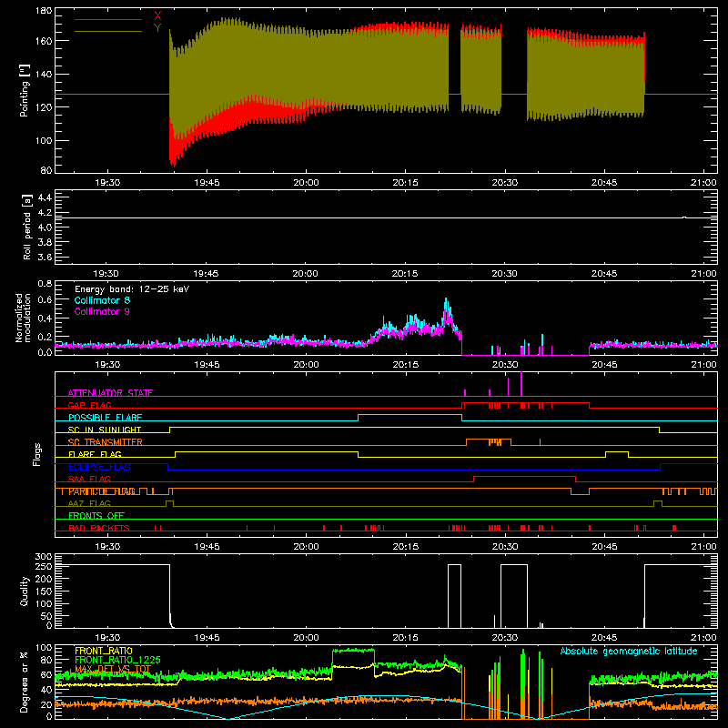This screenshot has width=728, height=728.
Task: Click the 20:15 time label under Roll period plot
Action: click(x=404, y=274)
